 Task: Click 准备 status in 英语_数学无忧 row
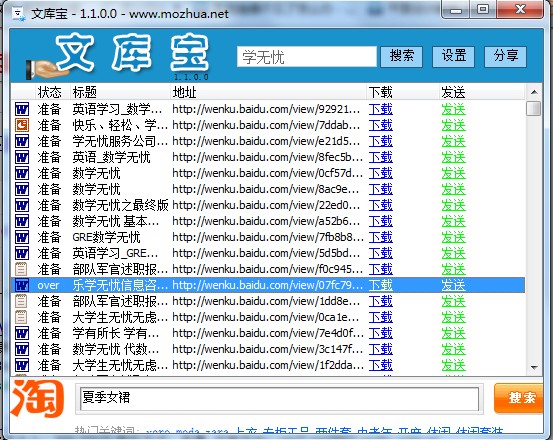pos(49,157)
